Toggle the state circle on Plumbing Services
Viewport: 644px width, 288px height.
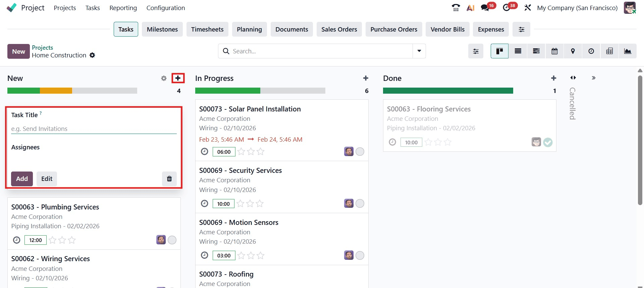click(x=172, y=240)
